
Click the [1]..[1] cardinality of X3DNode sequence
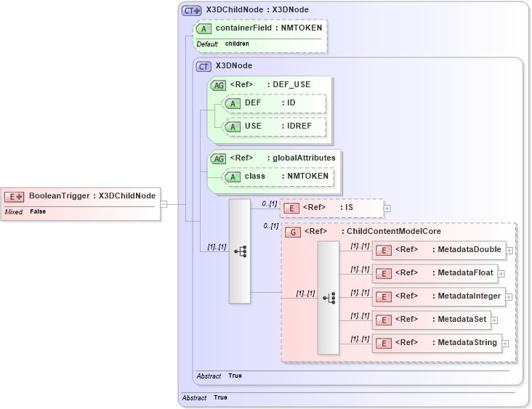[217, 247]
